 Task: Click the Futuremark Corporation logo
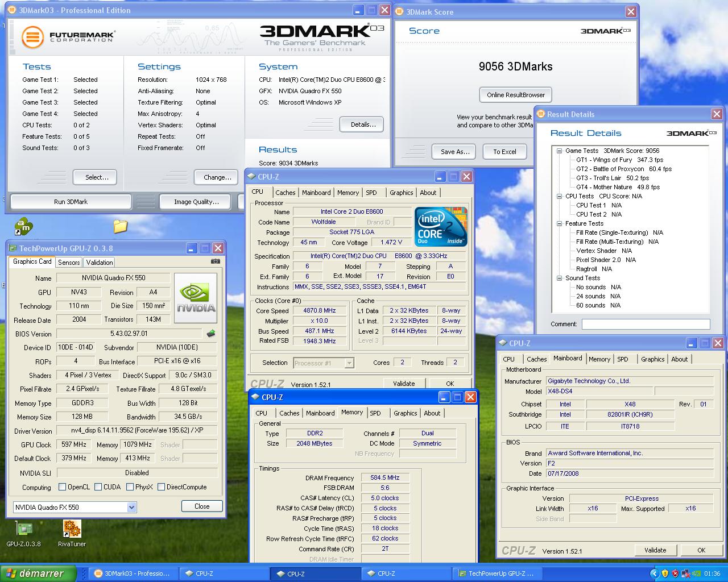[68, 37]
